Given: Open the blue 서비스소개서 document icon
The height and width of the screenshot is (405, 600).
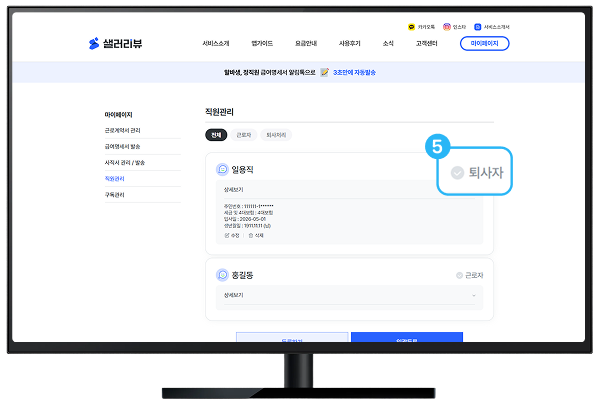Looking at the screenshot, I should [478, 27].
